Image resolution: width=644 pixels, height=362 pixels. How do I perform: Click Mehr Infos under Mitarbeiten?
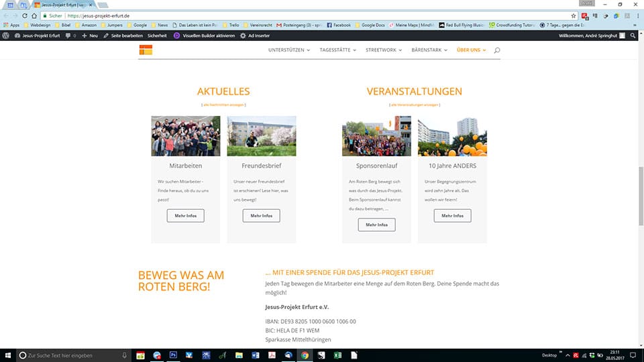[186, 215]
